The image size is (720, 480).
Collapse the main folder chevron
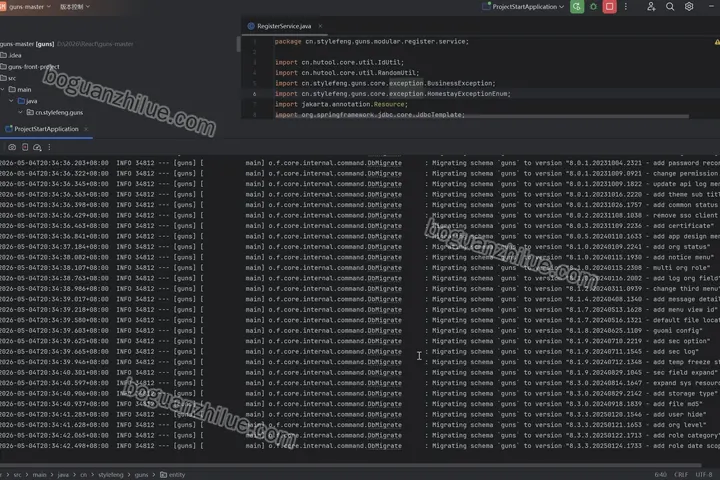pos(3,90)
